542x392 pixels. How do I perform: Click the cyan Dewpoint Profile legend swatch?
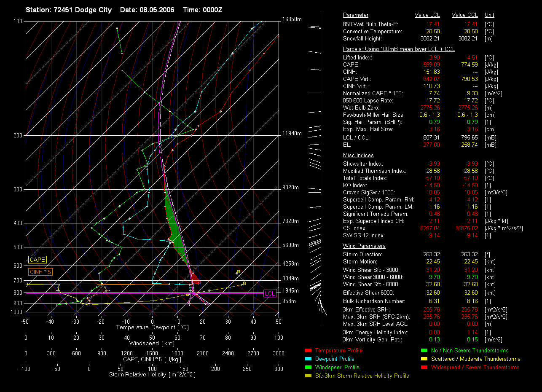307,359
